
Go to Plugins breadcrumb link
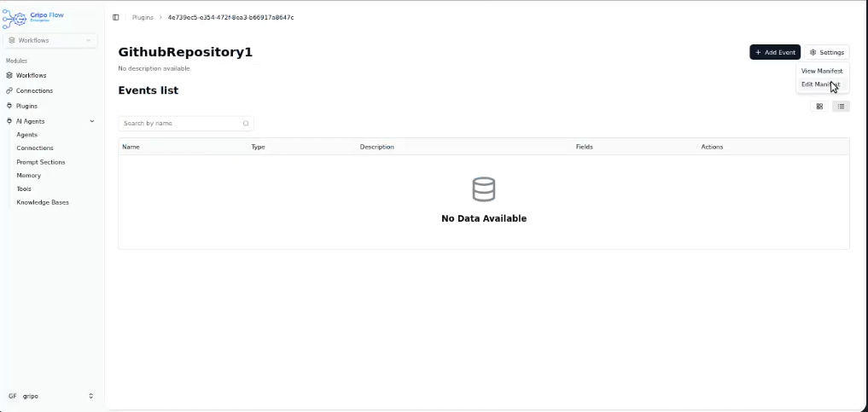(x=143, y=17)
